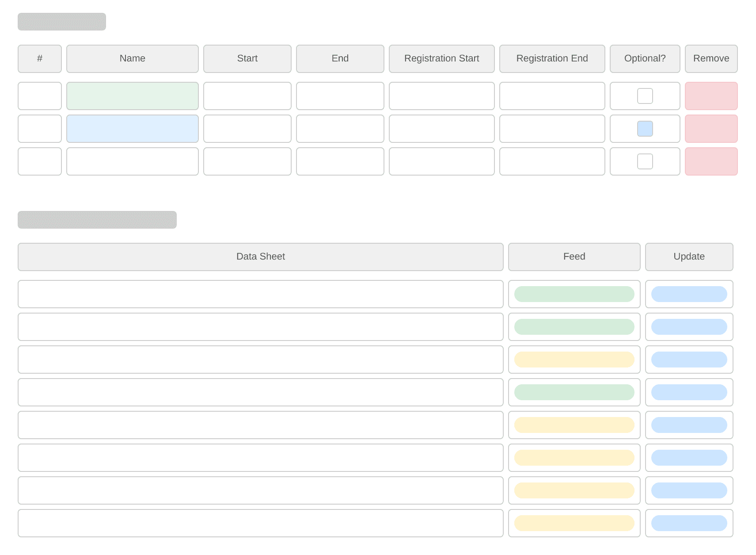Click the gray button above the first table

pyautogui.click(x=61, y=21)
